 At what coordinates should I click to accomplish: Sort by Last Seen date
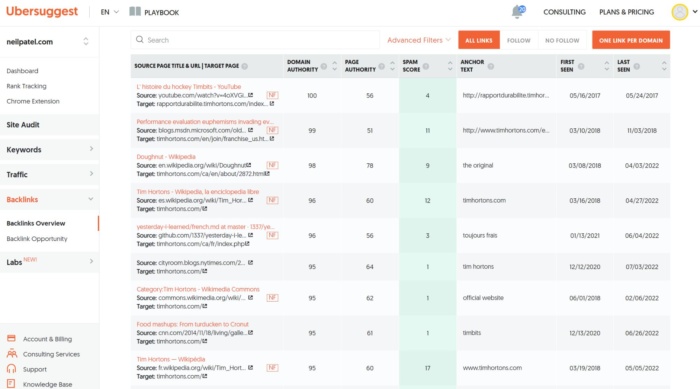click(x=664, y=66)
